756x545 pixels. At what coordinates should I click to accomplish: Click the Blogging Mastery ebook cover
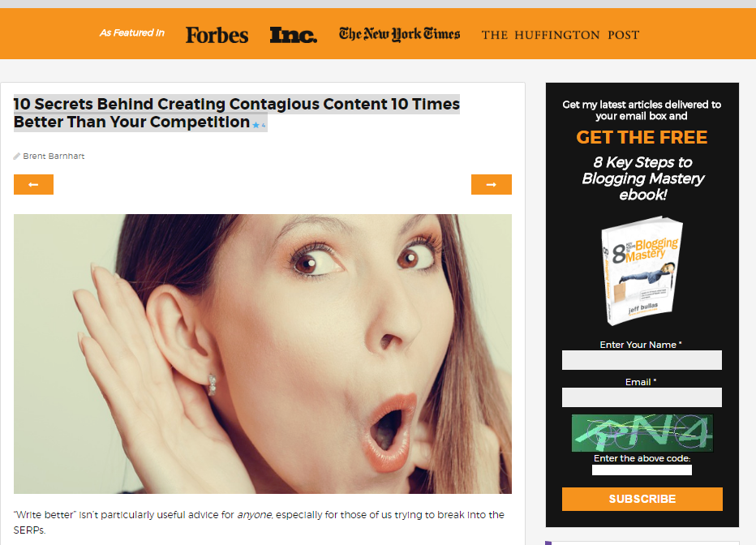point(642,270)
